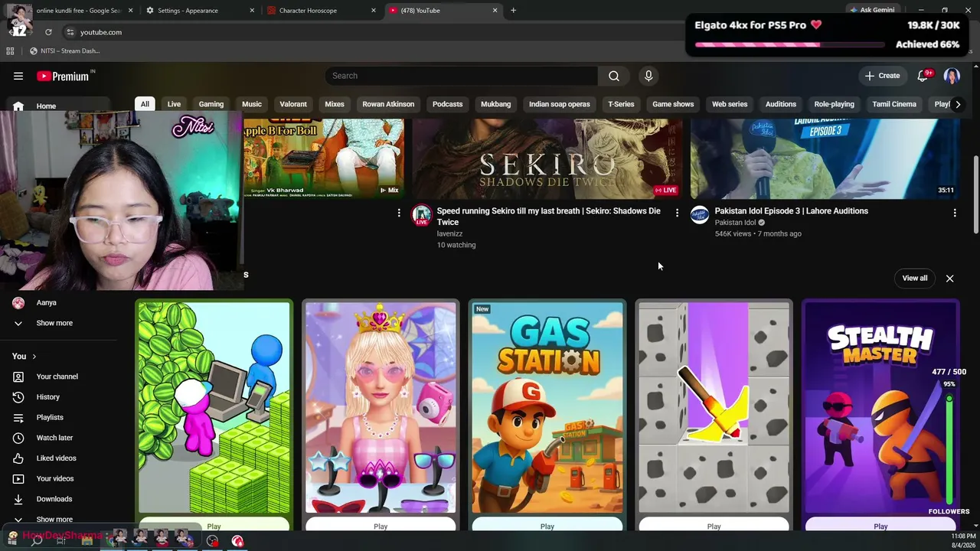Screen dimensions: 980x551
Task: Open the Pakistan Idol channel avatar
Action: (x=700, y=216)
